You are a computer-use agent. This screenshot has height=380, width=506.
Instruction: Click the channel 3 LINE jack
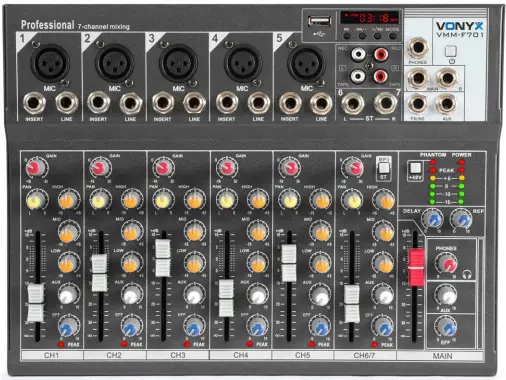[195, 103]
